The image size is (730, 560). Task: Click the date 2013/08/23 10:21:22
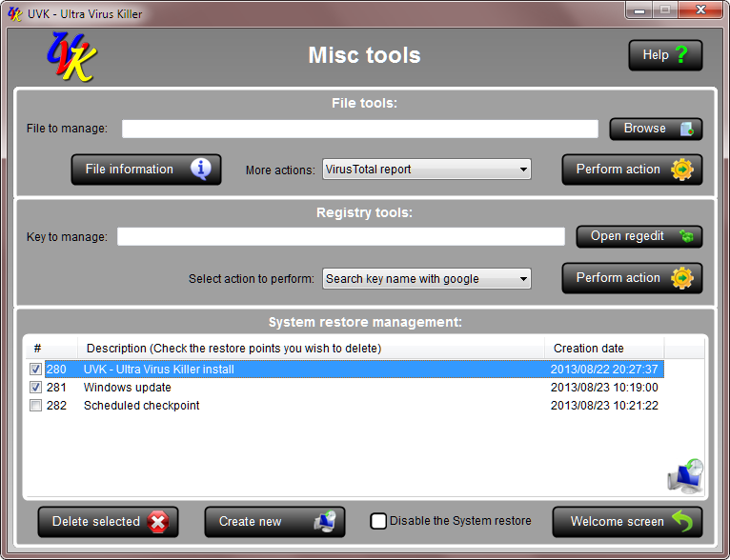click(604, 405)
